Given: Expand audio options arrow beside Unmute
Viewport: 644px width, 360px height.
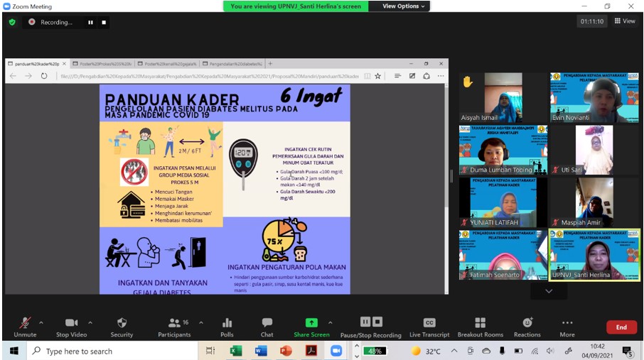Looking at the screenshot, I should (41, 322).
